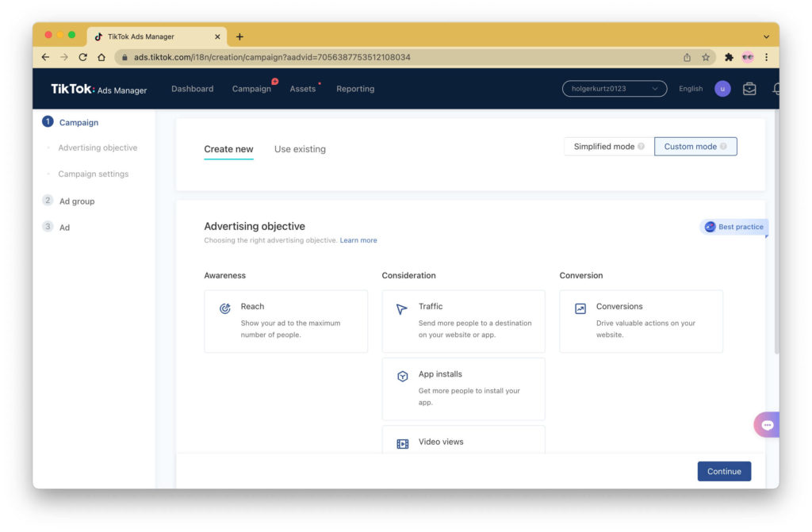Bookmark this page with star icon
The height and width of the screenshot is (532, 812).
tap(706, 57)
